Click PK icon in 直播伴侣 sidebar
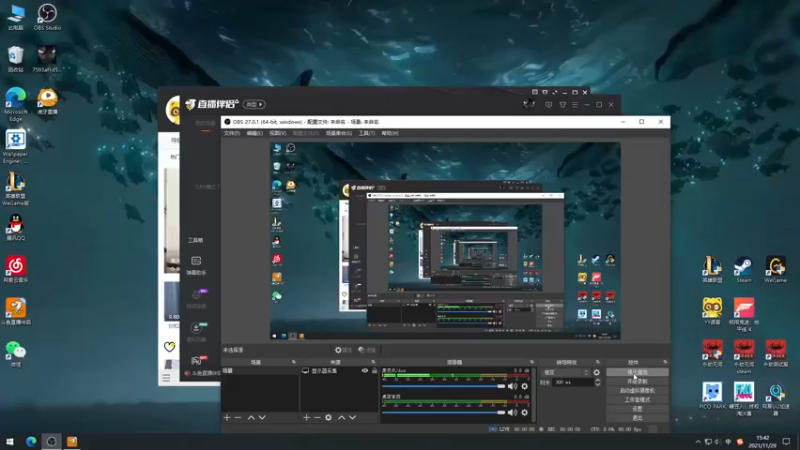800x450 pixels. point(196,361)
